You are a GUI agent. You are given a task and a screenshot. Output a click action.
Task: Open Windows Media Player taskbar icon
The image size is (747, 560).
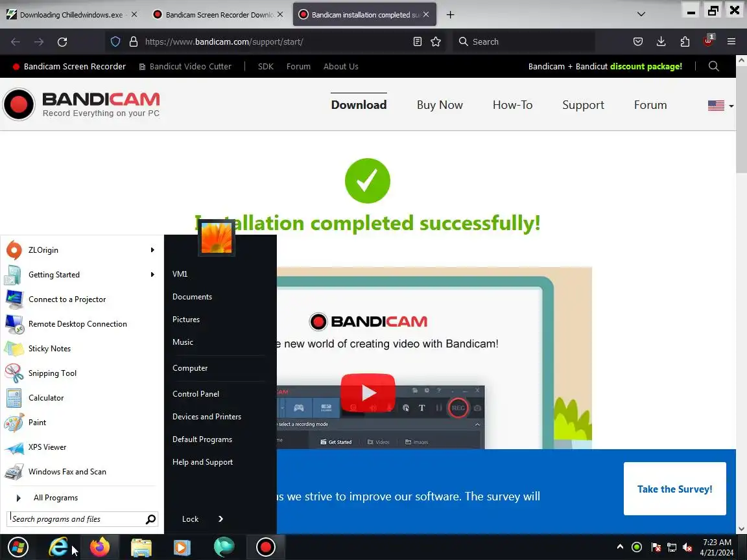[182, 547]
